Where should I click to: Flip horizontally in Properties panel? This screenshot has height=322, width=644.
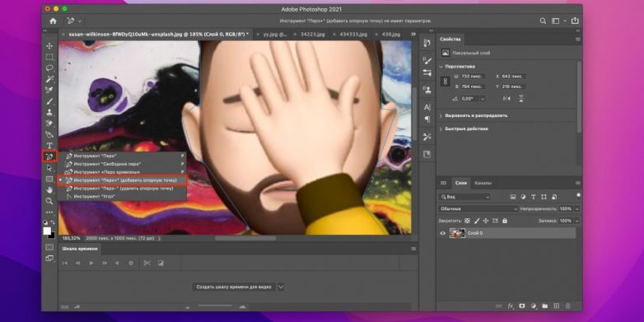tap(506, 99)
